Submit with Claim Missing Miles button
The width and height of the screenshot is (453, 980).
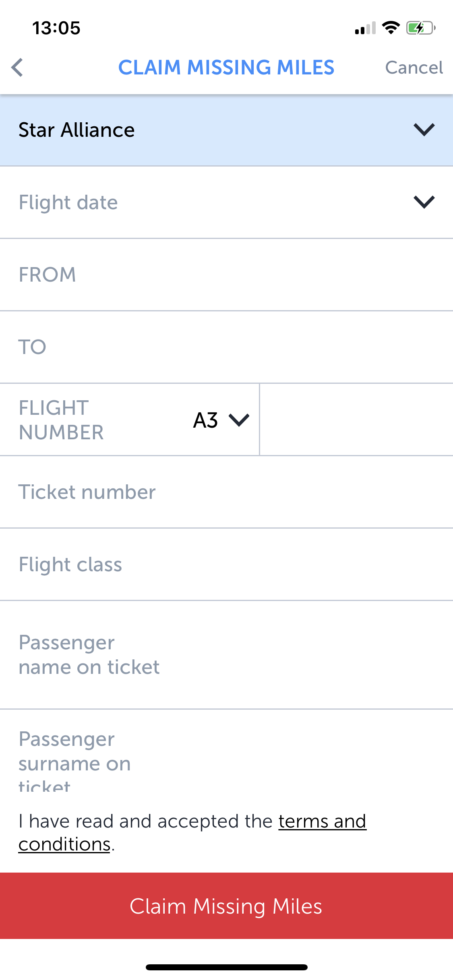(226, 906)
